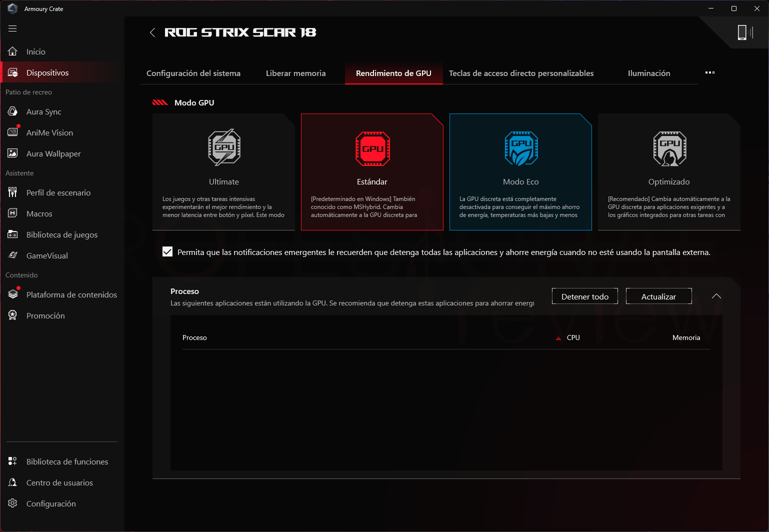This screenshot has height=532, width=769.
Task: Collapse the Proceso panel chevron
Action: [716, 296]
